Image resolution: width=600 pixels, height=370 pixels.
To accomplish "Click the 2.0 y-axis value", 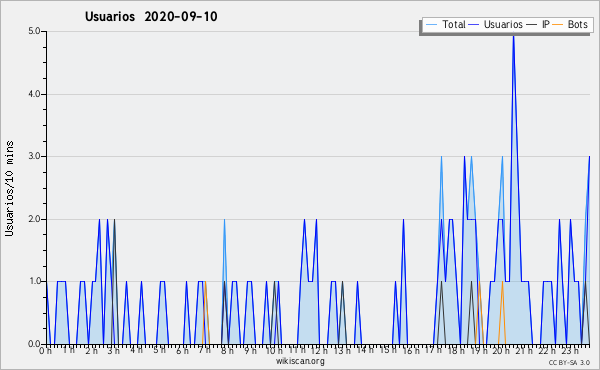I will point(34,219).
